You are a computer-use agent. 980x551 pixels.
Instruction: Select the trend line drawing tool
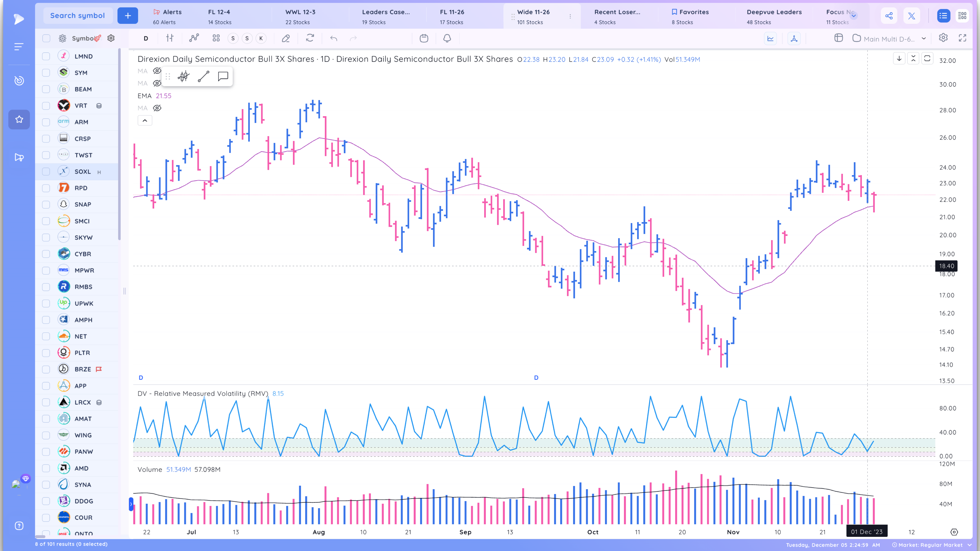click(x=203, y=76)
